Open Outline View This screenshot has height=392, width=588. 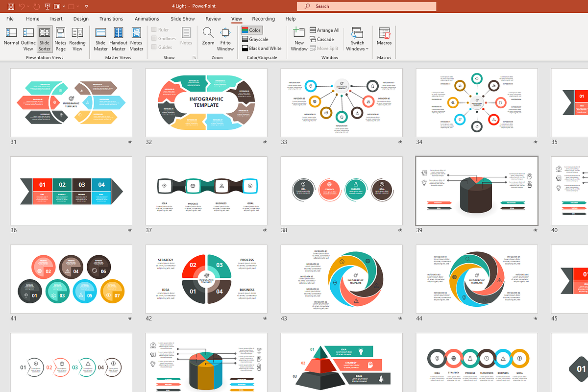click(28, 39)
